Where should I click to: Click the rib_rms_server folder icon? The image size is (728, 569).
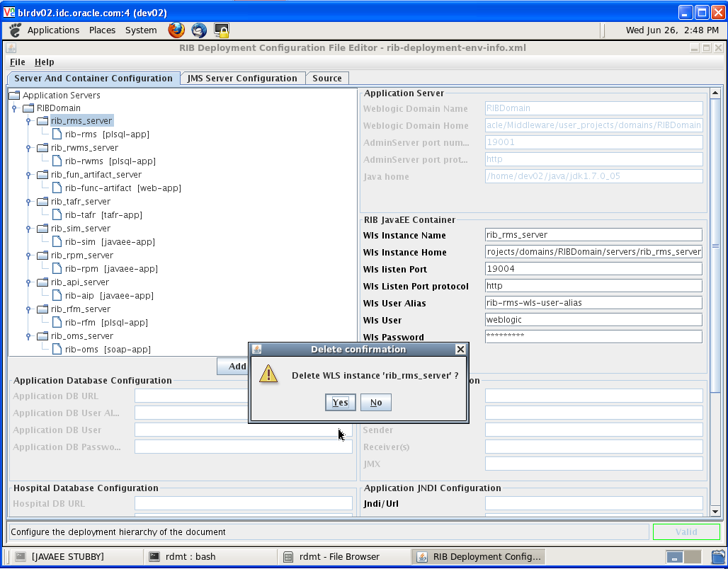click(42, 121)
